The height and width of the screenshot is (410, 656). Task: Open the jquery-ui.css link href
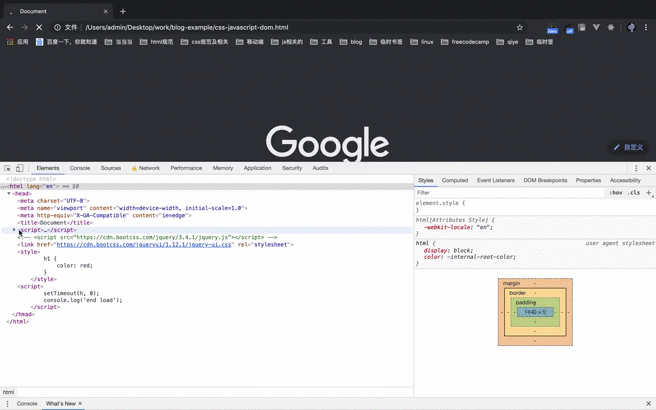[x=144, y=244]
